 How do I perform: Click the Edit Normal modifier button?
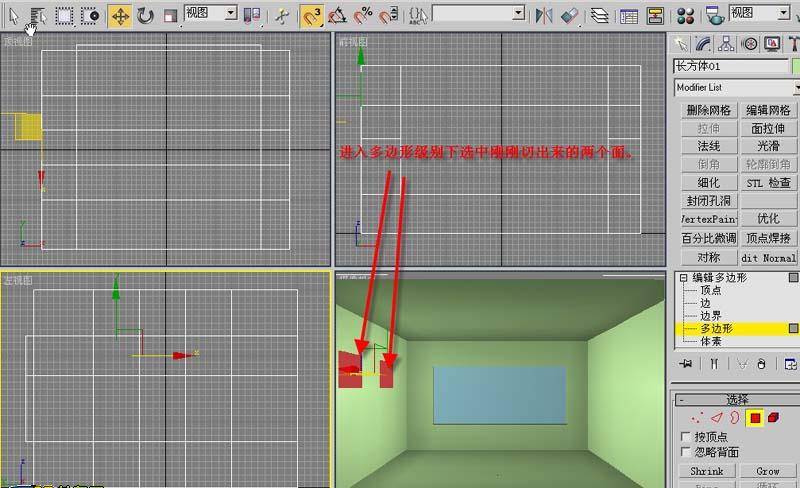pos(768,257)
